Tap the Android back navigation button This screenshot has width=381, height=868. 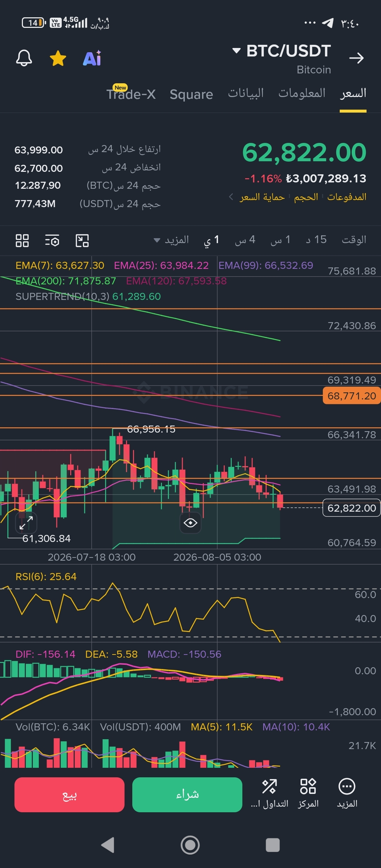108,845
